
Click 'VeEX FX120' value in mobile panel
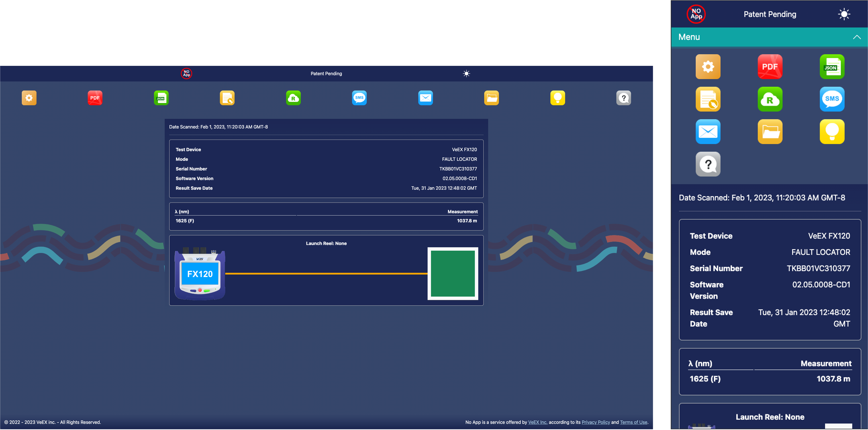[x=829, y=236]
